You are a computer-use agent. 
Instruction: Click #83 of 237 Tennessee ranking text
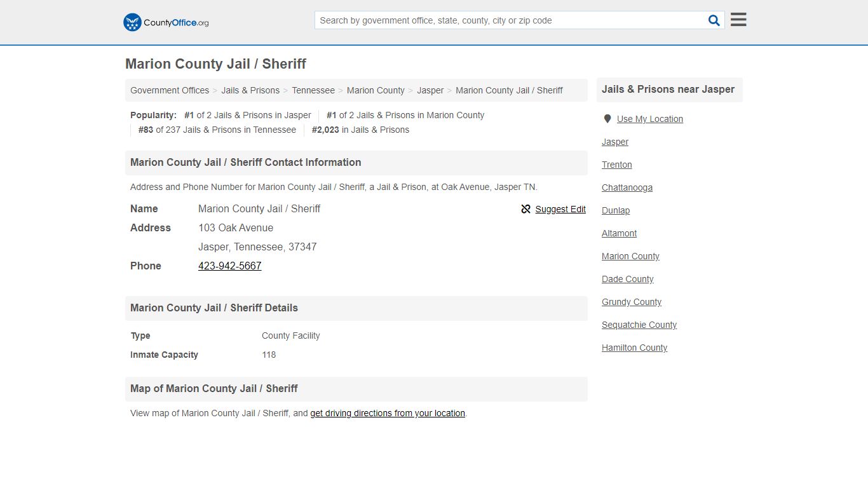tap(217, 130)
